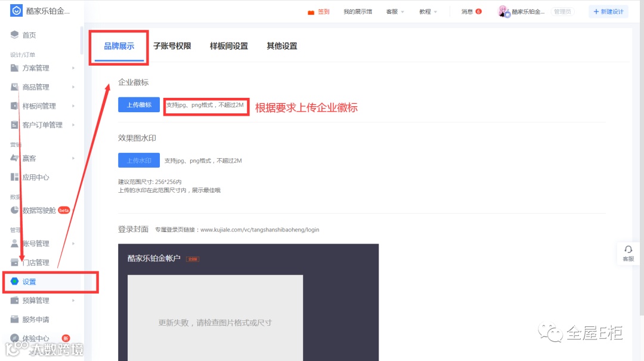Click the 企业徽标 section heading
This screenshot has height=361, width=644.
pyautogui.click(x=134, y=82)
